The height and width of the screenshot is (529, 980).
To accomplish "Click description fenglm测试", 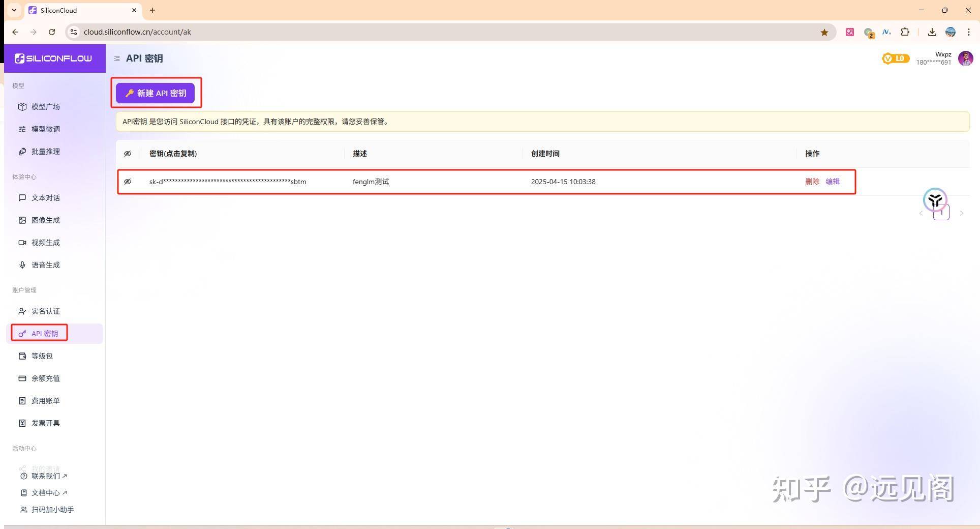I will tap(371, 182).
